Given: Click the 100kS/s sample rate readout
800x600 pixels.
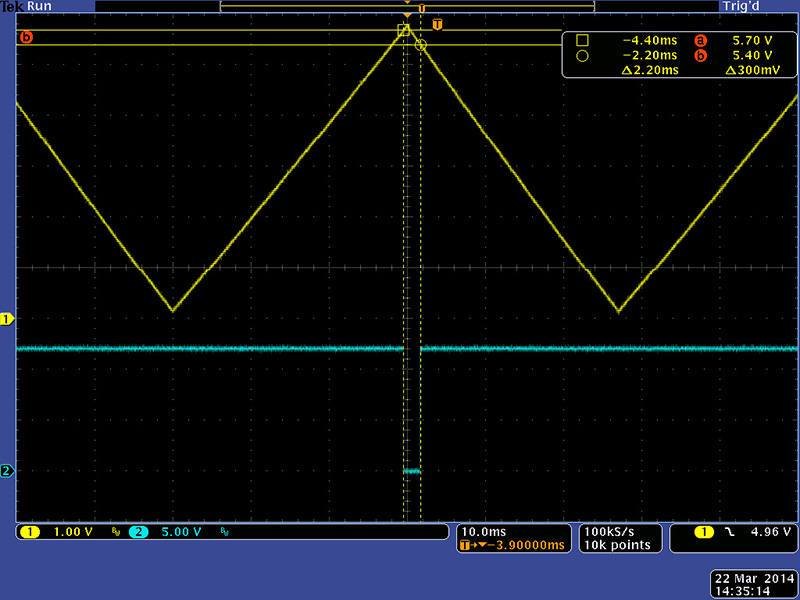Looking at the screenshot, I should click(608, 530).
